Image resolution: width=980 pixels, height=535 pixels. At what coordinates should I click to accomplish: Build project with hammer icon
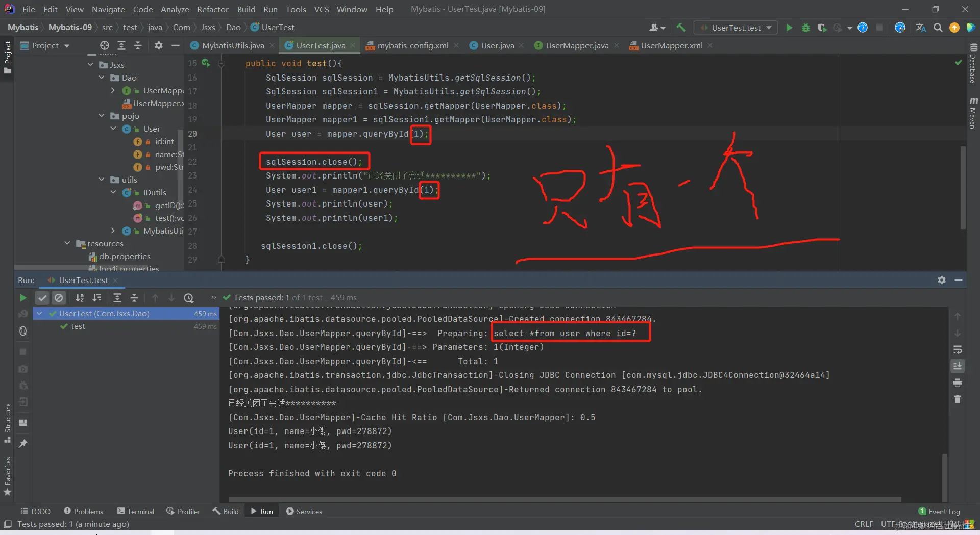tap(681, 28)
